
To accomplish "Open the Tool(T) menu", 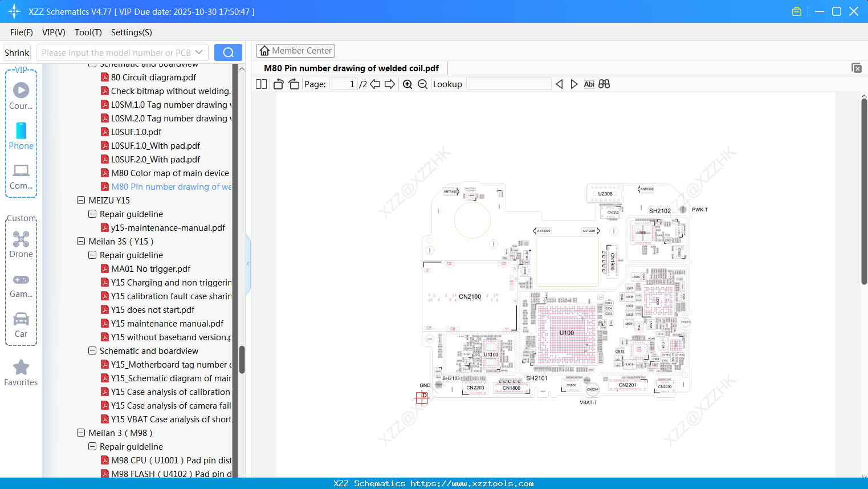I will point(88,32).
